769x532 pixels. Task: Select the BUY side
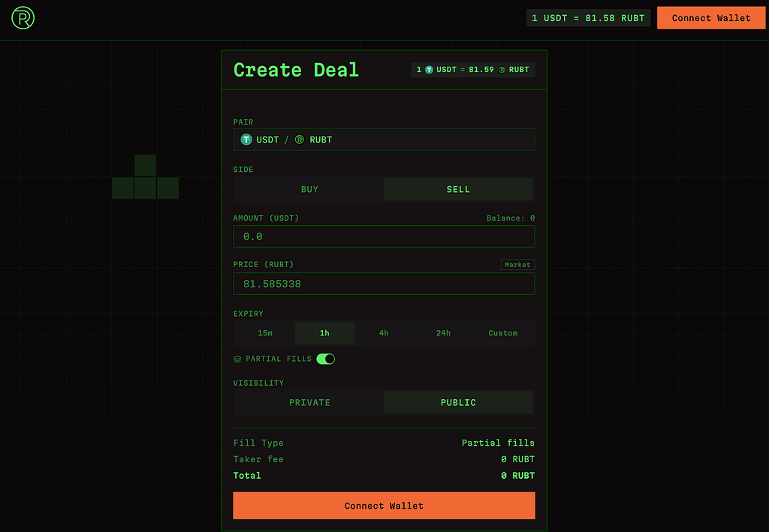[x=309, y=189]
